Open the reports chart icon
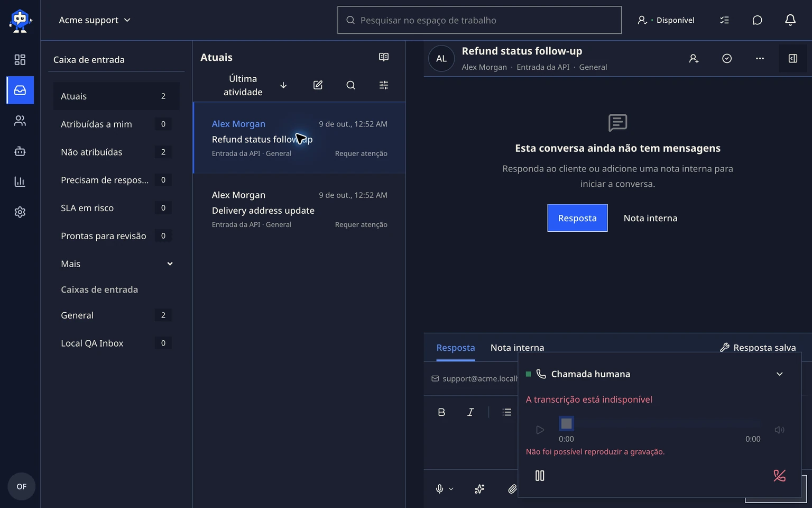This screenshot has width=812, height=508. click(x=20, y=182)
